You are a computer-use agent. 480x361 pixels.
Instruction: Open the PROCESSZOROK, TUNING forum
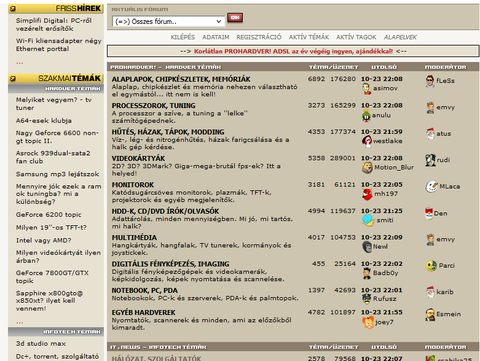click(x=153, y=106)
